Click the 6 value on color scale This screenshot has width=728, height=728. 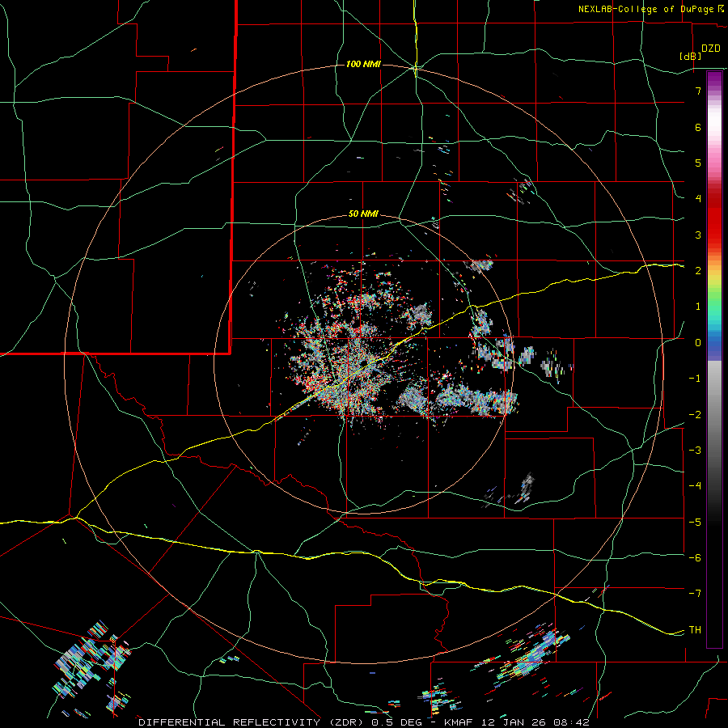coord(698,127)
